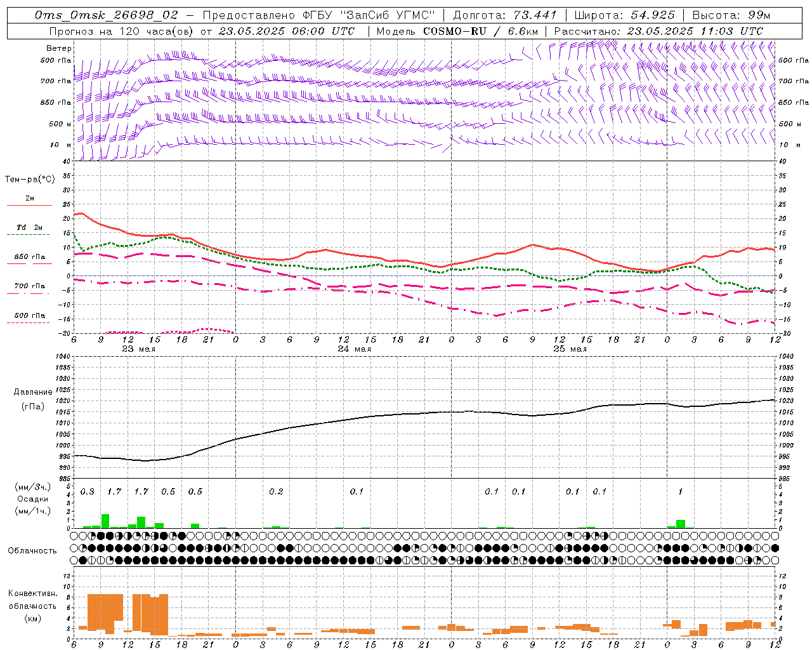Click the 25 мая date label
The width and height of the screenshot is (812, 650).
click(x=570, y=349)
